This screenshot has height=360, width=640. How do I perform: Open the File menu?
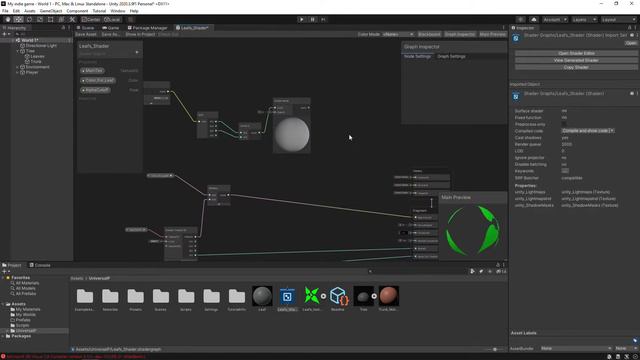(5, 11)
